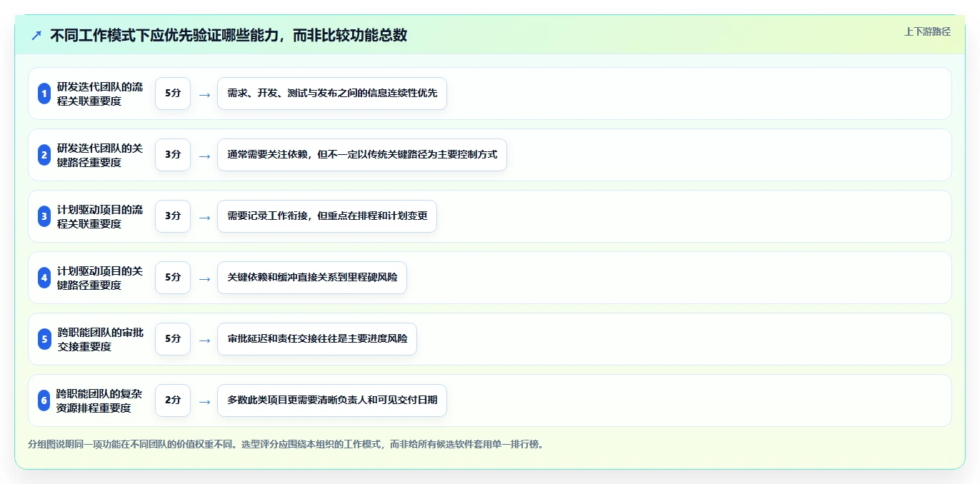Select number badge 6 for 跨职能团队的复杂资源排程重要度
980x484 pixels.
pos(44,400)
